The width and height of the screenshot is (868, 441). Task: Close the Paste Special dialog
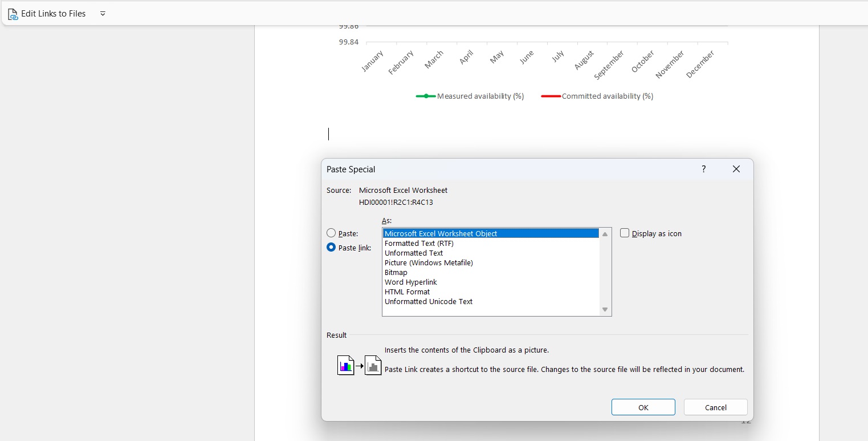click(x=736, y=169)
